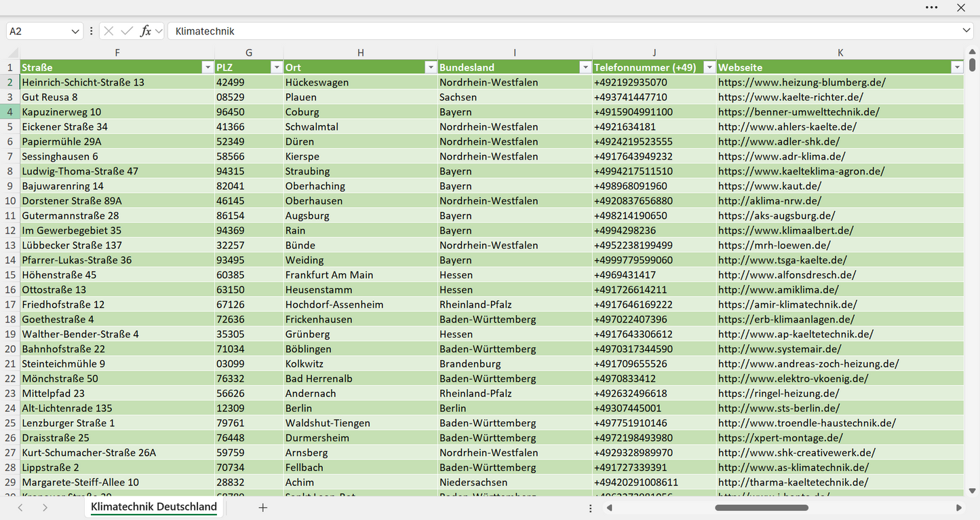Viewport: 980px width, 520px height.
Task: Click the vertical scrollbar's up arrow
Action: (973, 52)
